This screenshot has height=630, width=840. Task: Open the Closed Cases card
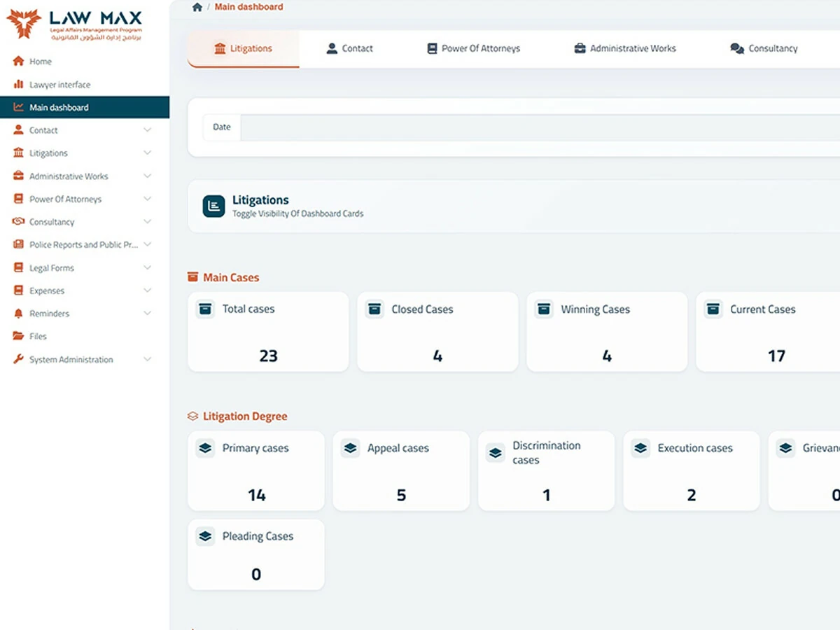(x=437, y=332)
